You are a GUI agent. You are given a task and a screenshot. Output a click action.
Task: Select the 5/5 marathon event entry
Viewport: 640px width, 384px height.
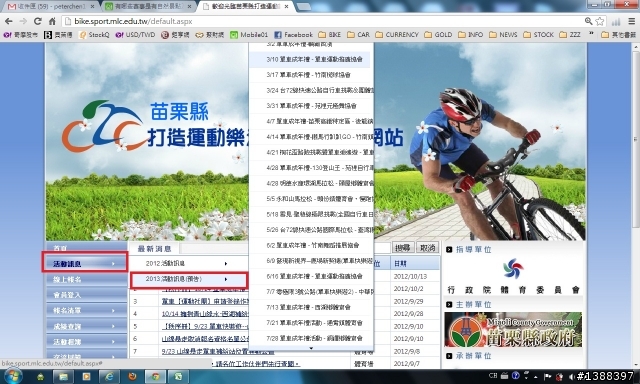click(311, 199)
